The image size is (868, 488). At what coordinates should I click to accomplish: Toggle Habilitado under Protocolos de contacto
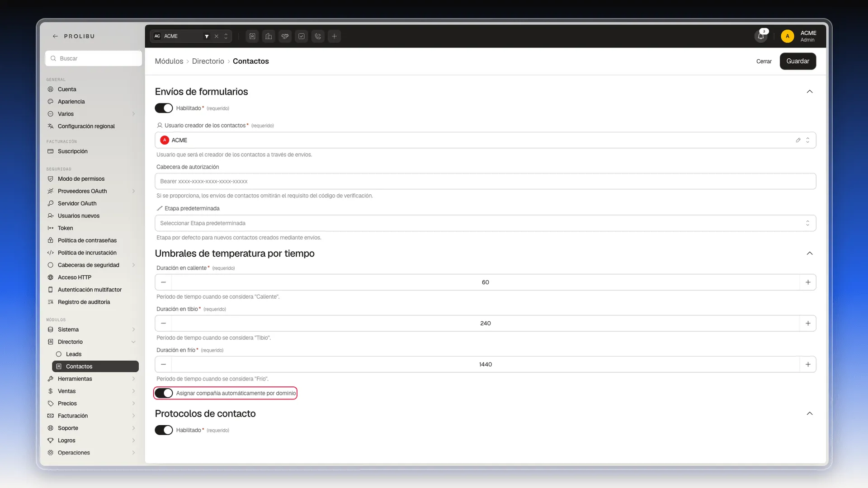(x=164, y=430)
